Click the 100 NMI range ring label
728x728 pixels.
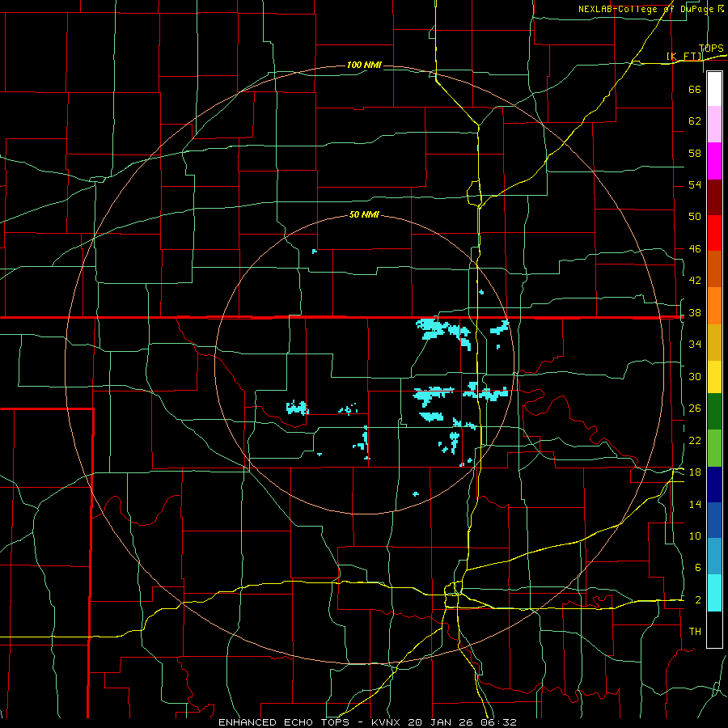click(364, 65)
